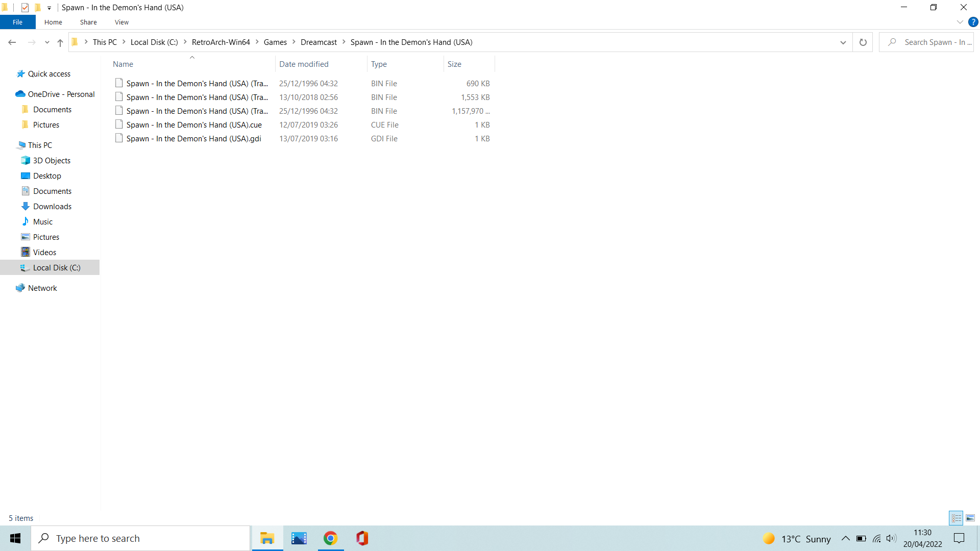Expand the ribbon with chevron
The height and width of the screenshot is (551, 980).
pyautogui.click(x=960, y=22)
